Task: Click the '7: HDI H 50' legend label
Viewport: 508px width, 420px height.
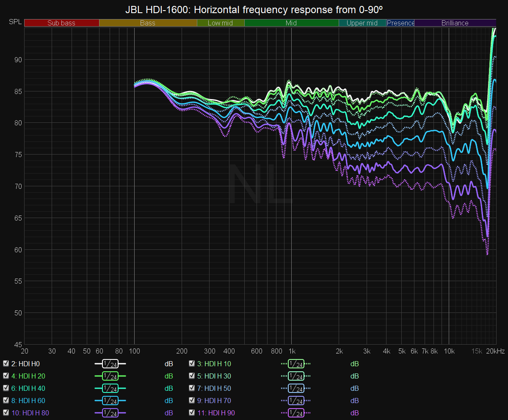Action: coord(214,388)
